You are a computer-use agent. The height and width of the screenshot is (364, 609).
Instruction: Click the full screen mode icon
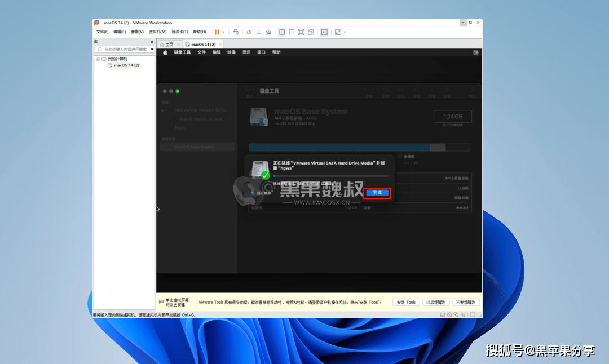click(x=301, y=32)
